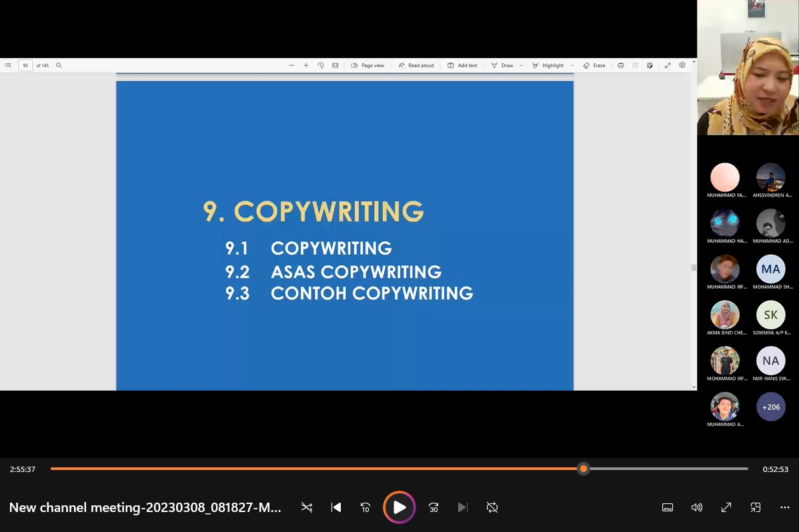Click the PDF vertical scrollbar thumb
This screenshot has height=532, width=799.
pos(694,267)
